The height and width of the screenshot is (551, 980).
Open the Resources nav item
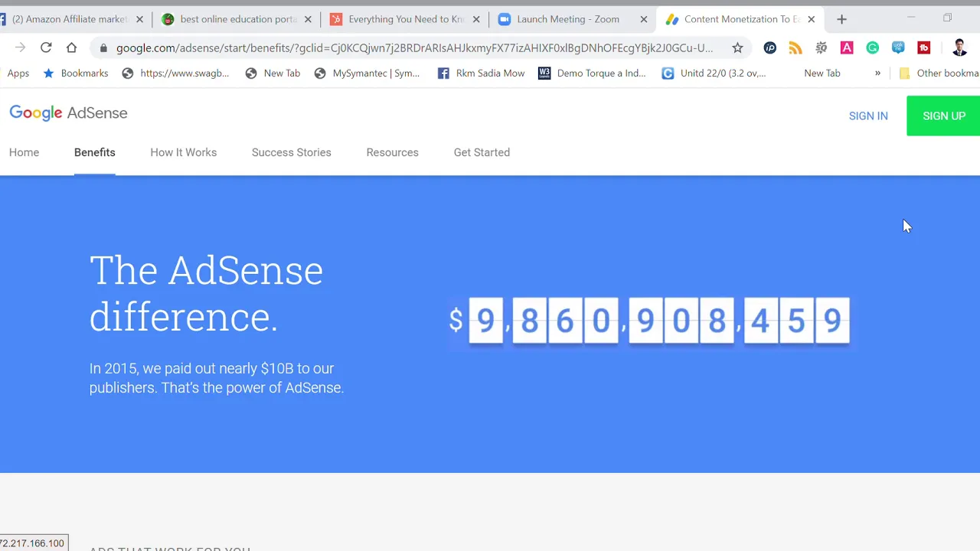392,152
